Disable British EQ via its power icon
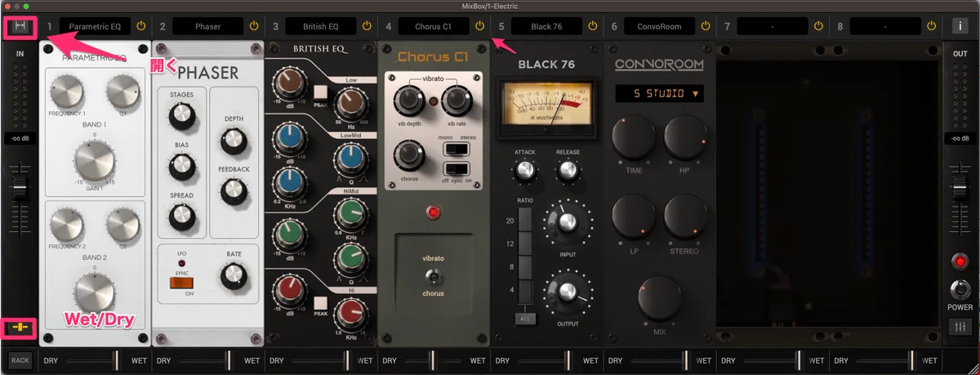 coord(366,27)
